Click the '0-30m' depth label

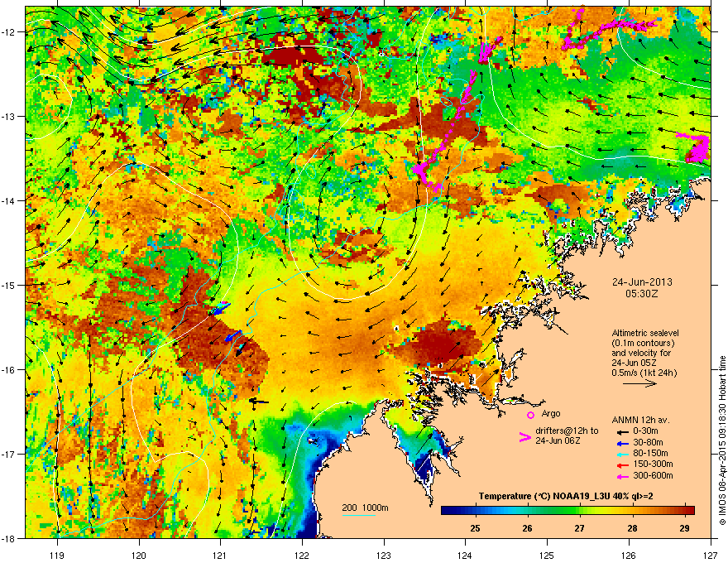pyautogui.click(x=645, y=431)
